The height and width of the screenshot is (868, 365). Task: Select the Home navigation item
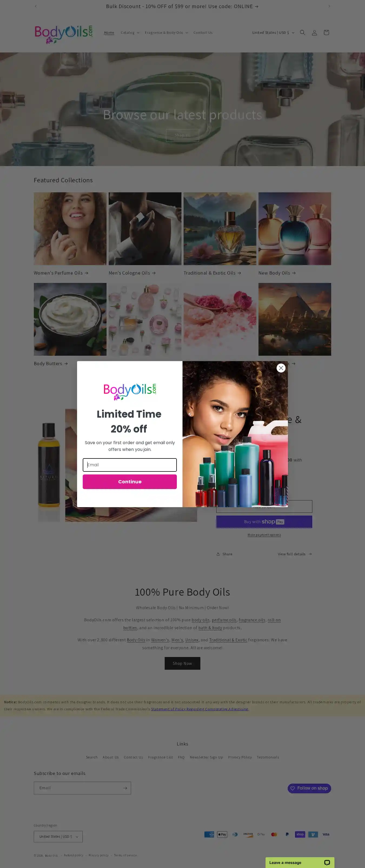point(109,33)
